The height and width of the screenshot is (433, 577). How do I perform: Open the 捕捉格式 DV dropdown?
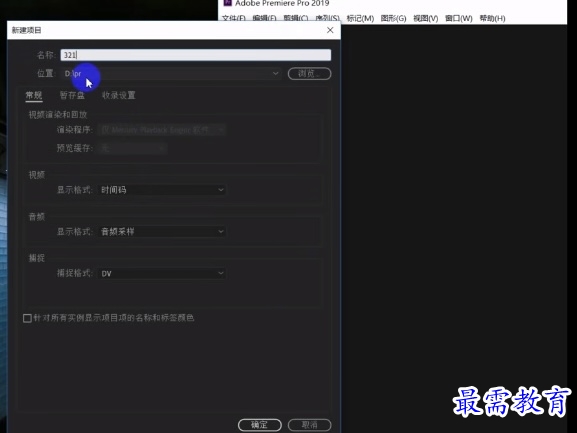pos(162,273)
